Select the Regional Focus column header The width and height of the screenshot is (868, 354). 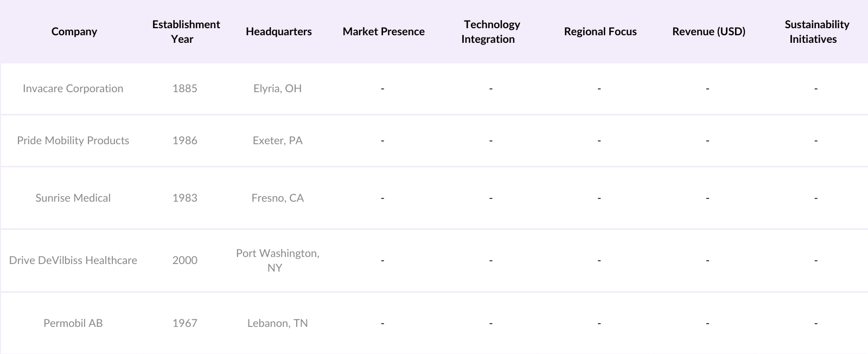tap(600, 31)
